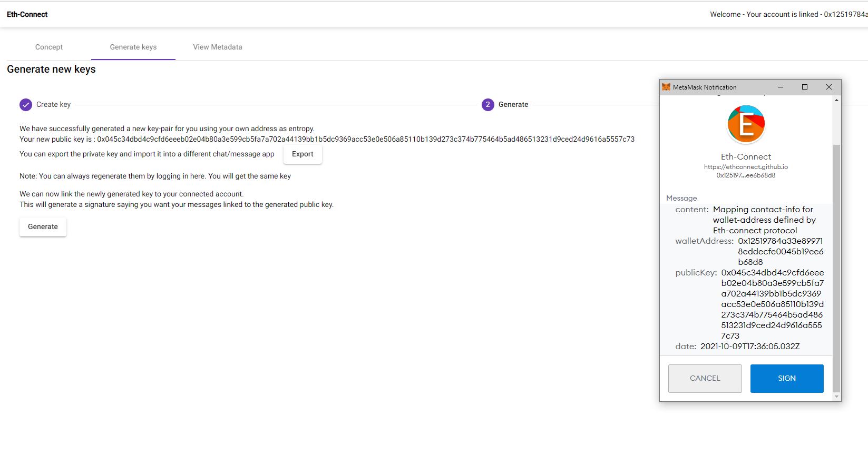Click the Generate signature button
868x455 pixels.
pos(43,227)
